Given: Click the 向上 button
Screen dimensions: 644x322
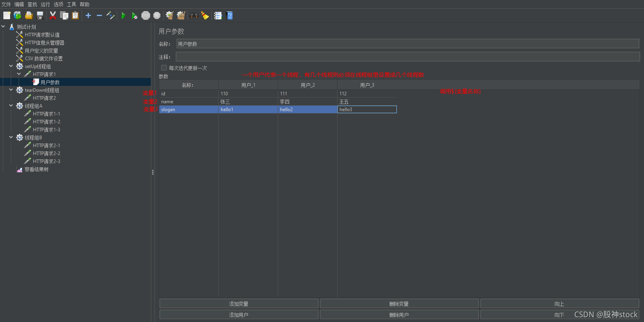Looking at the screenshot, I should (560, 303).
